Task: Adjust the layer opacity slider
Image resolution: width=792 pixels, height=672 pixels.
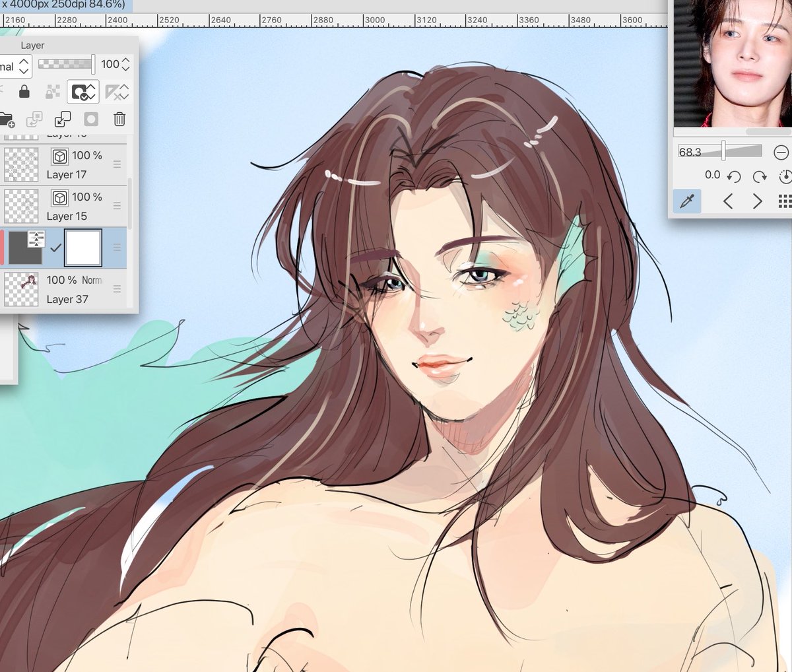Action: [66, 64]
